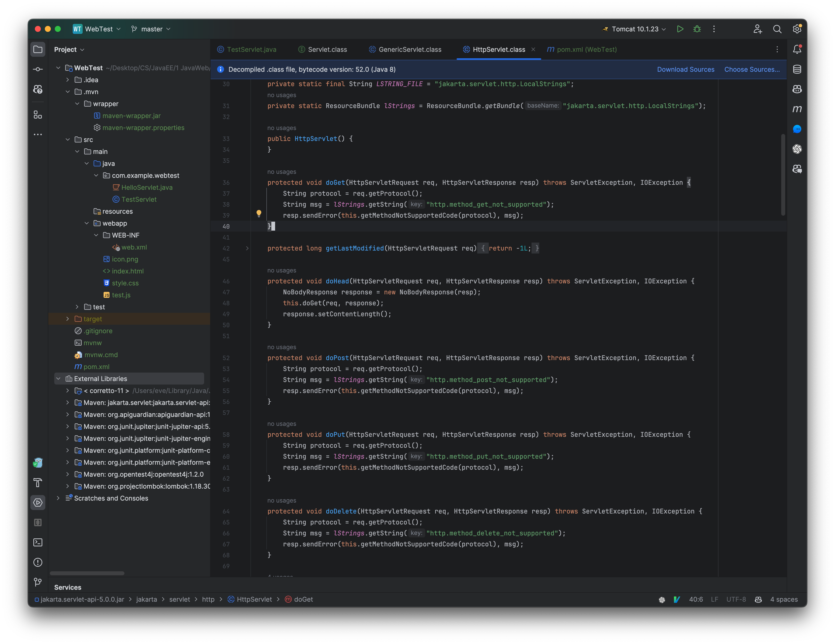The width and height of the screenshot is (835, 644).
Task: Click the UTF-8 encoding indicator
Action: pos(736,599)
